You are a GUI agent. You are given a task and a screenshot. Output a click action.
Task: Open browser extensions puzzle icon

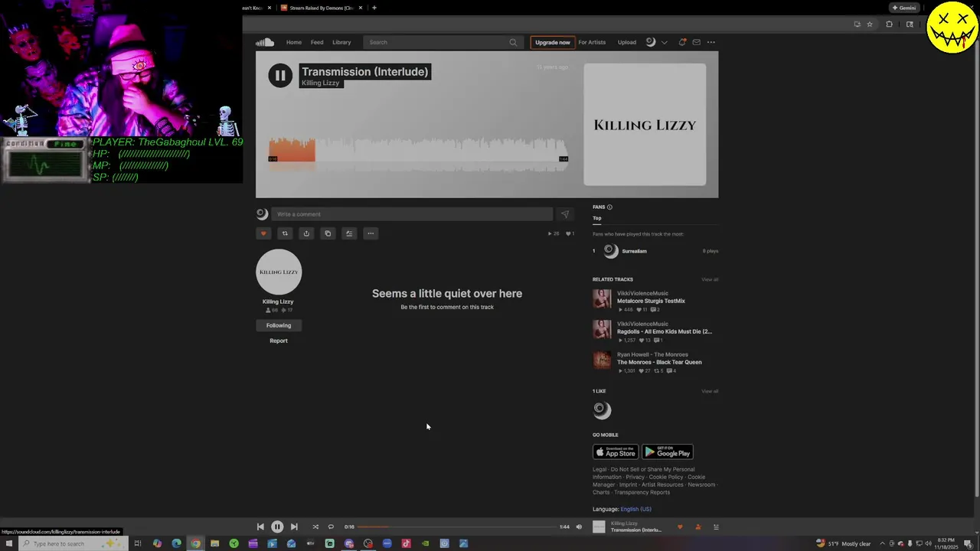point(889,24)
